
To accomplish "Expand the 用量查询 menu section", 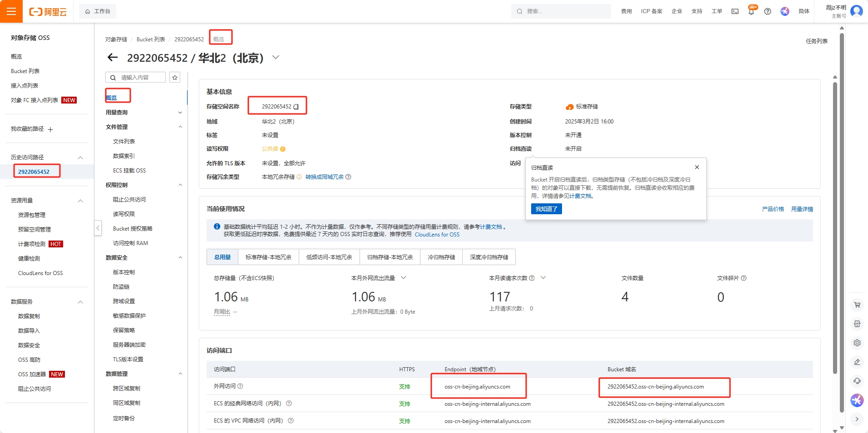I will 180,113.
